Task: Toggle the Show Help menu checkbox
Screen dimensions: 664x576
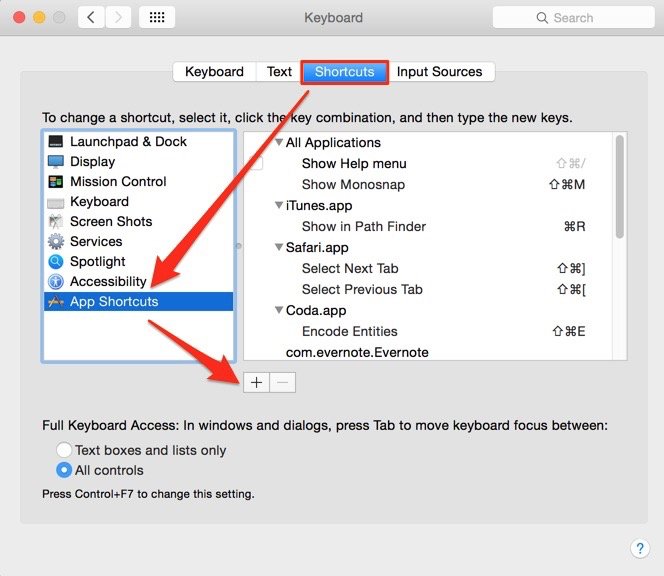Action: (x=256, y=163)
